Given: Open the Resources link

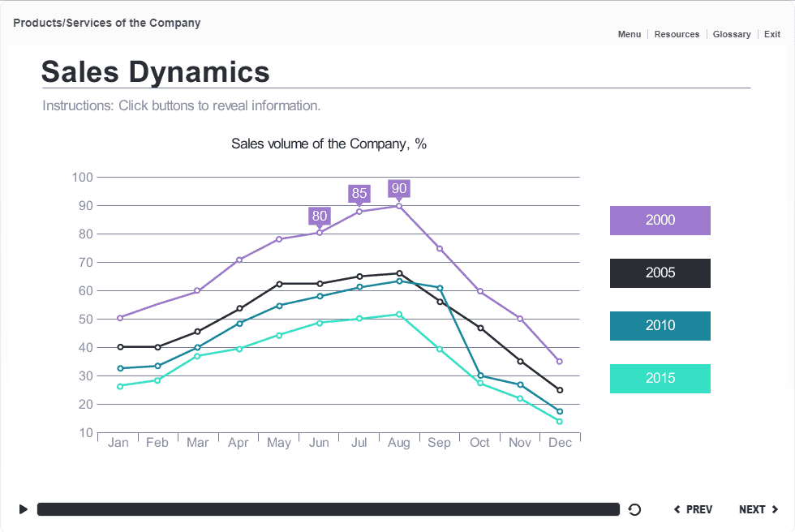Looking at the screenshot, I should (x=677, y=34).
